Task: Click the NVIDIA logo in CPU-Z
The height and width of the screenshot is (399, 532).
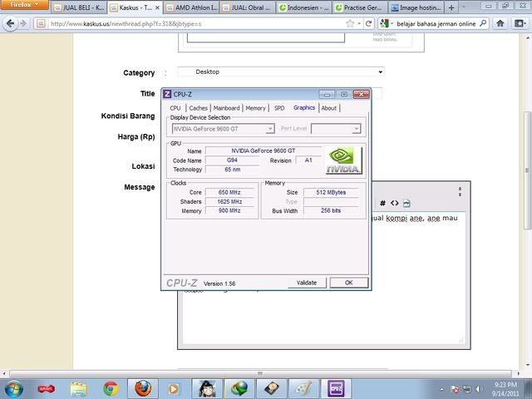Action: point(343,160)
